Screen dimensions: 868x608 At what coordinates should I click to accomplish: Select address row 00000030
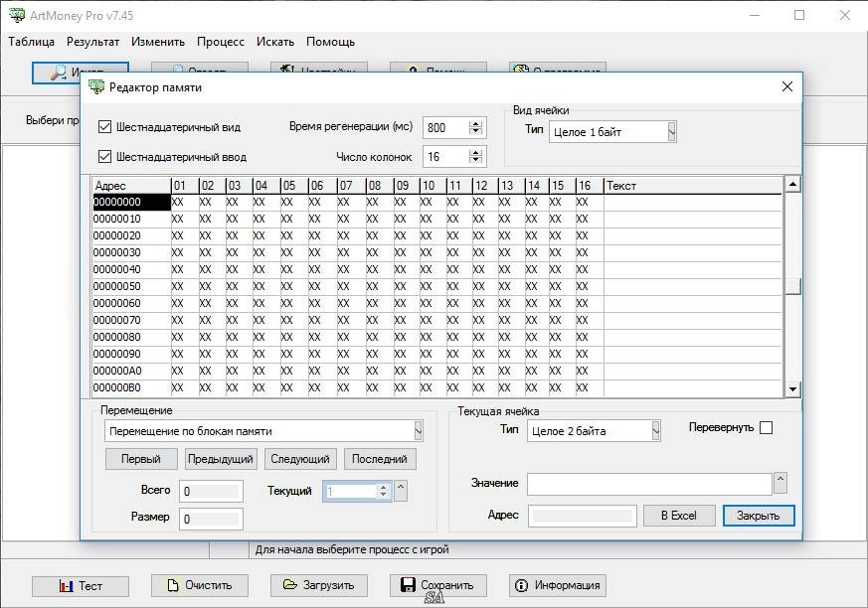click(x=131, y=252)
